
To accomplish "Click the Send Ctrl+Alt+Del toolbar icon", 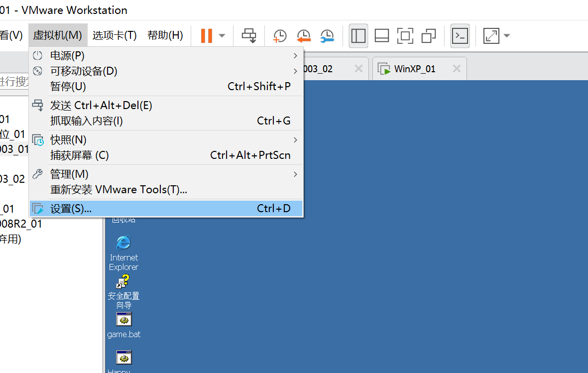I will click(x=249, y=36).
